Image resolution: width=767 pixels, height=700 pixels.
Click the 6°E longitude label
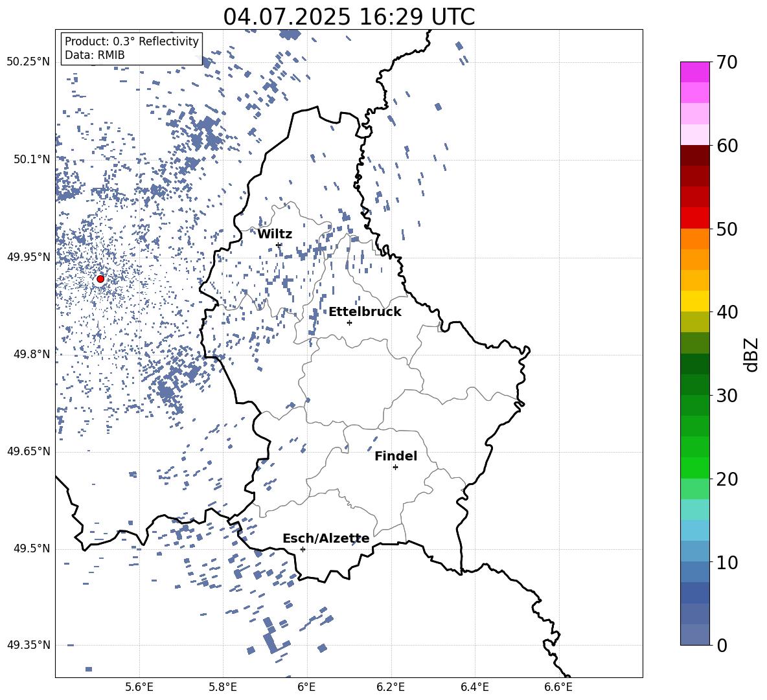(x=306, y=687)
